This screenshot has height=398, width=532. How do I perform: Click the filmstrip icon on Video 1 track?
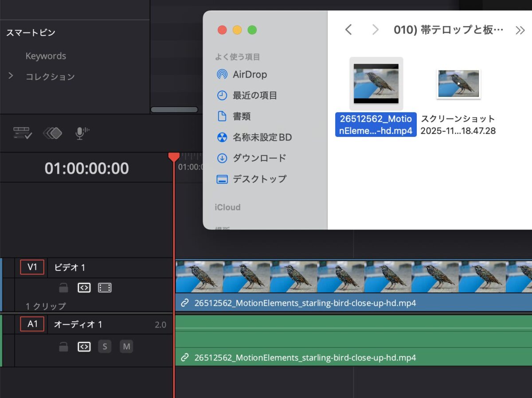pos(105,288)
